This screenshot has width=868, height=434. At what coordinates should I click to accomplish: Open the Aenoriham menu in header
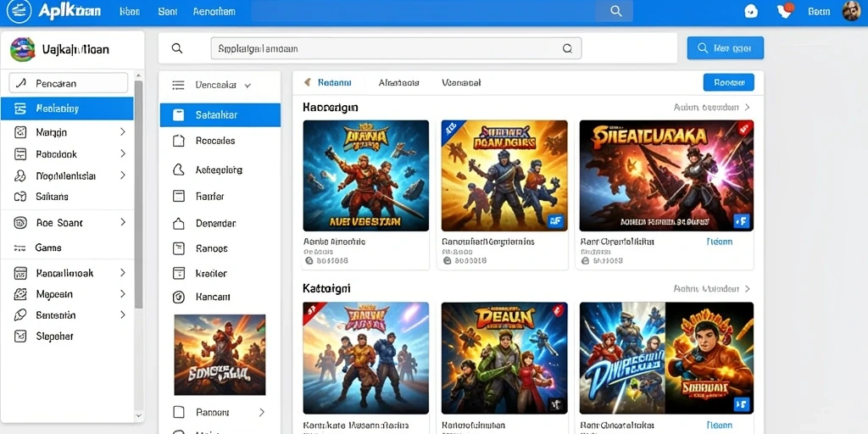click(214, 11)
